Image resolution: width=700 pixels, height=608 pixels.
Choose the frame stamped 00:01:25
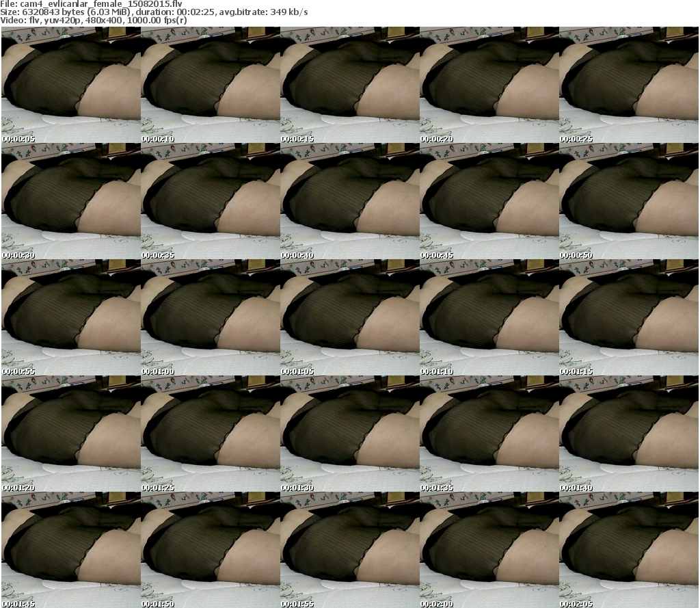pos(211,434)
